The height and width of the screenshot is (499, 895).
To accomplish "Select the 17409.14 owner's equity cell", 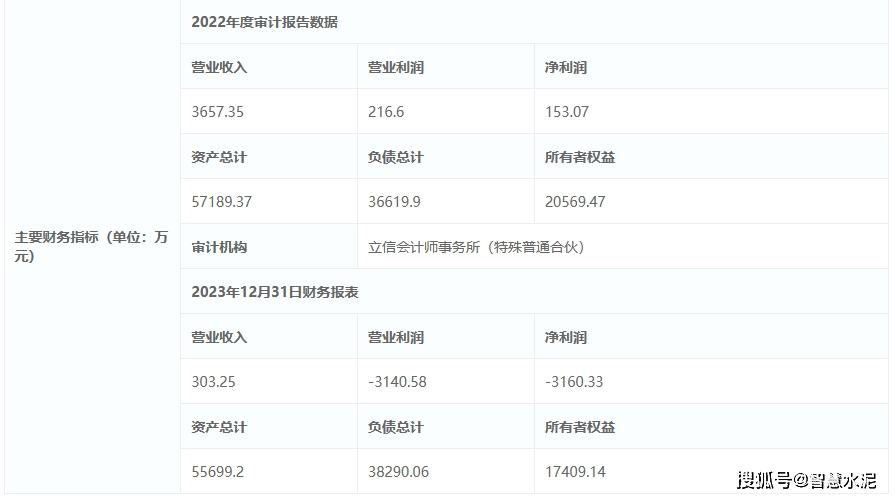I will (576, 472).
